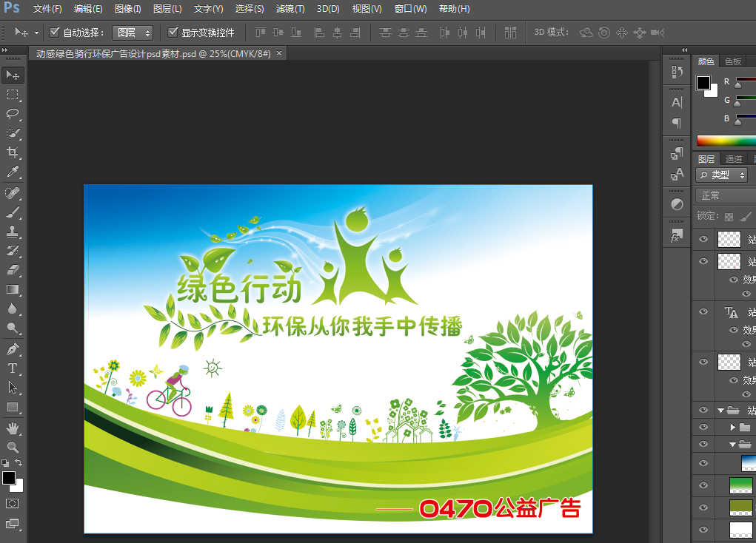
Task: Select the Move tool
Action: point(13,75)
